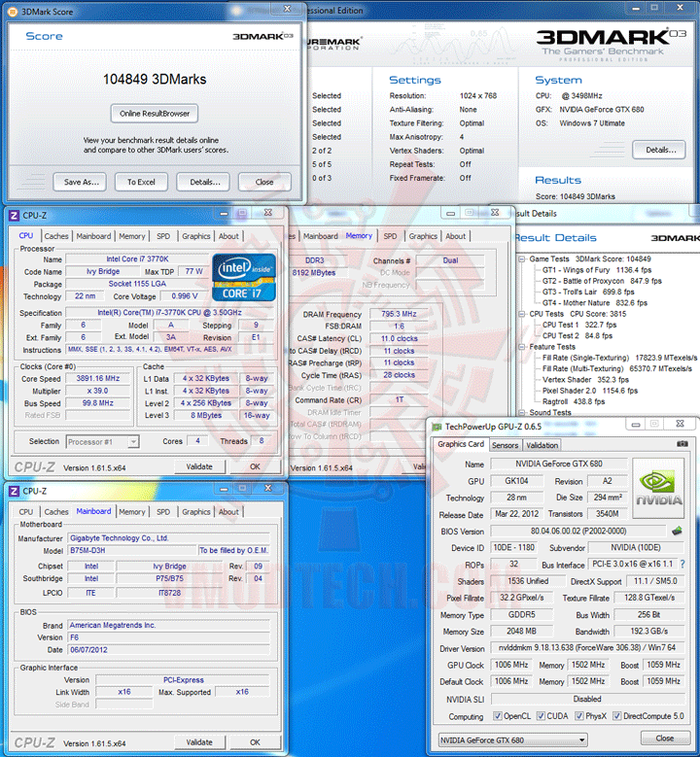Click the Online ResultBrowser button
The height and width of the screenshot is (757, 700).
pos(155,114)
